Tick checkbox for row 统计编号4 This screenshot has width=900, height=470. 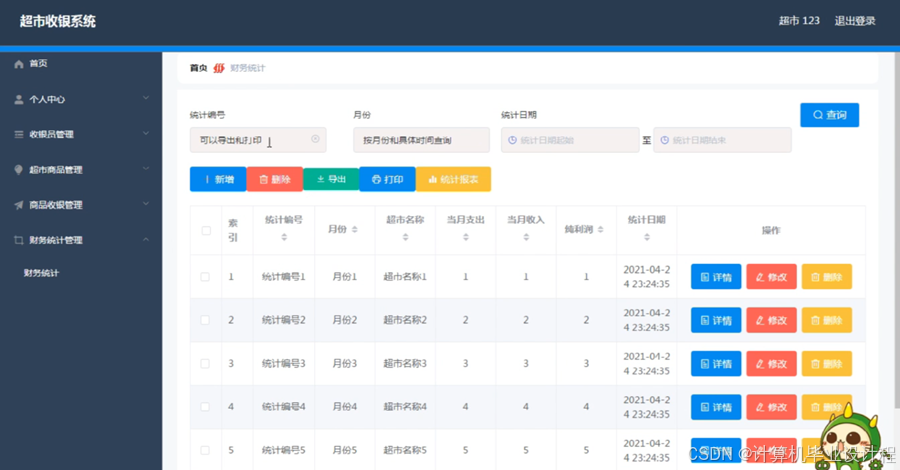(x=205, y=407)
